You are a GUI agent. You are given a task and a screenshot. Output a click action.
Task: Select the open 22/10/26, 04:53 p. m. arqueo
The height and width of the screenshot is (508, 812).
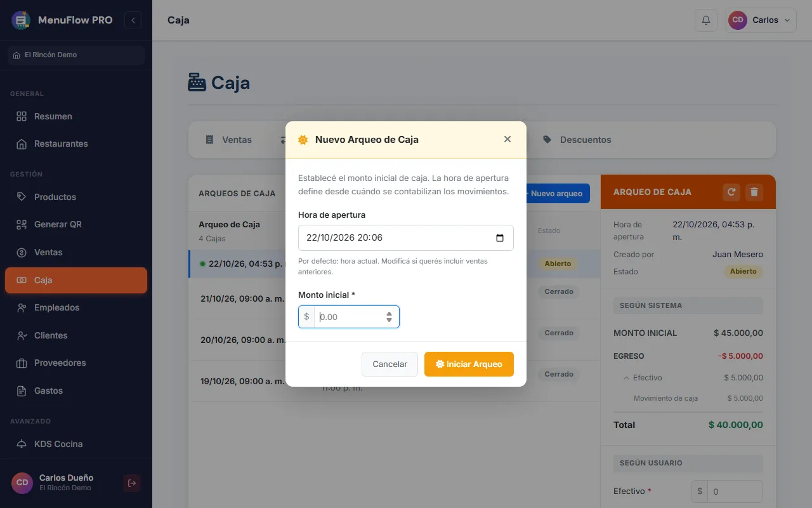pos(395,264)
